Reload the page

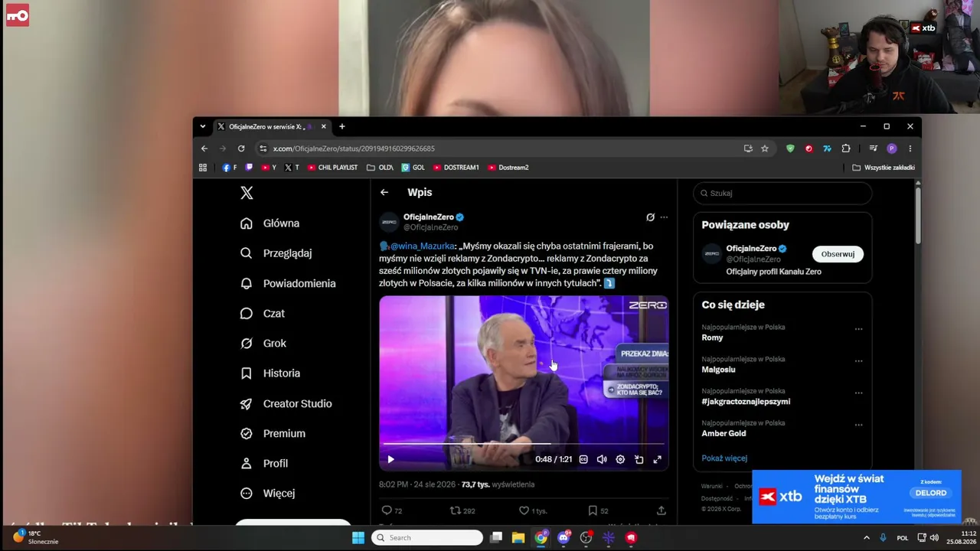pos(241,148)
